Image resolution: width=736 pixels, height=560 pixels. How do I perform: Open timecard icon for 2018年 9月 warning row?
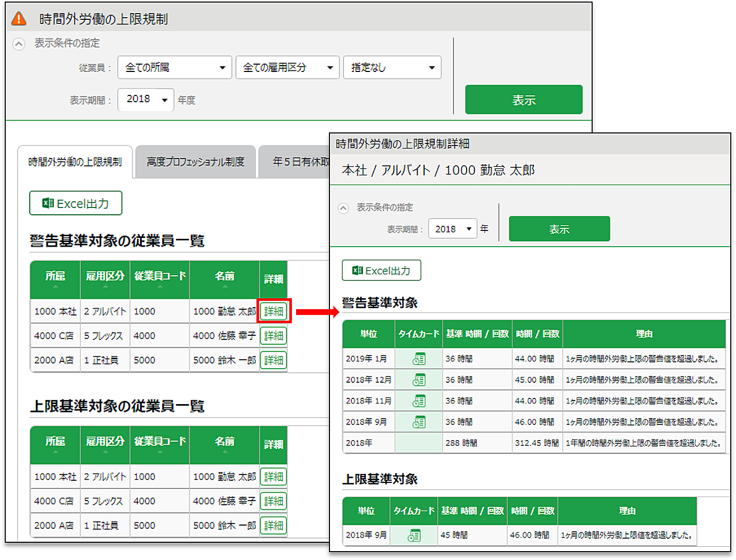(419, 422)
